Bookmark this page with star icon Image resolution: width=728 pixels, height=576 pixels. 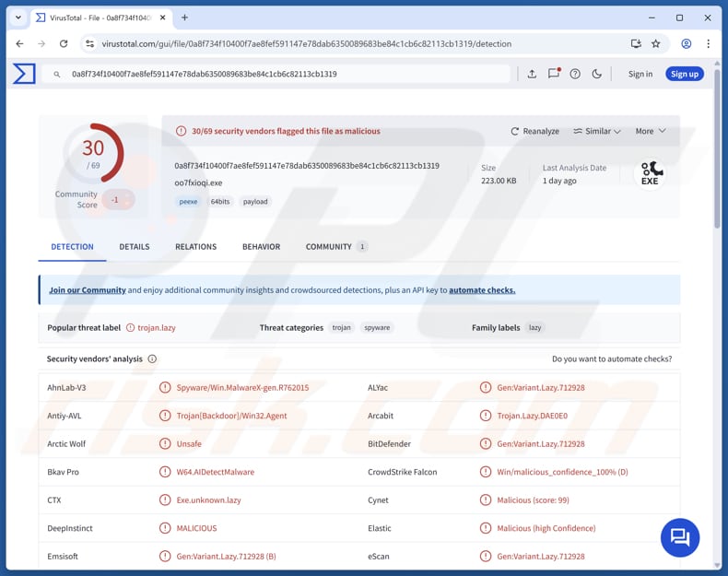(x=656, y=43)
